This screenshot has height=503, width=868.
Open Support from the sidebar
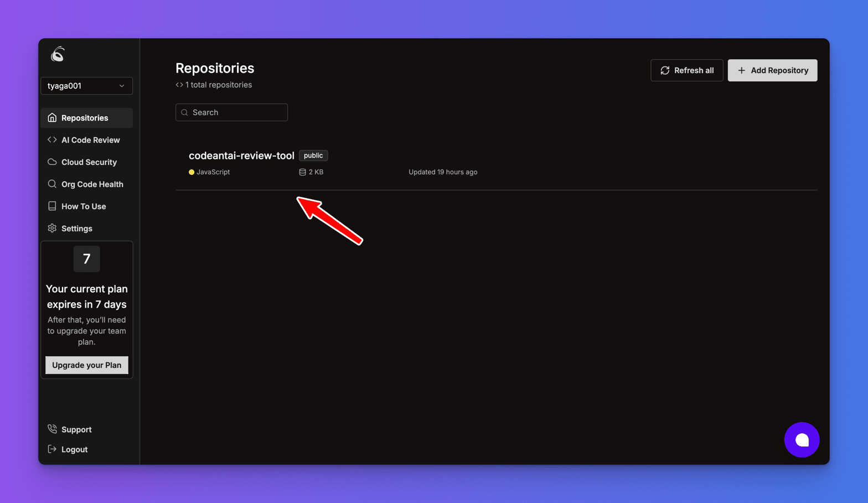(76, 429)
